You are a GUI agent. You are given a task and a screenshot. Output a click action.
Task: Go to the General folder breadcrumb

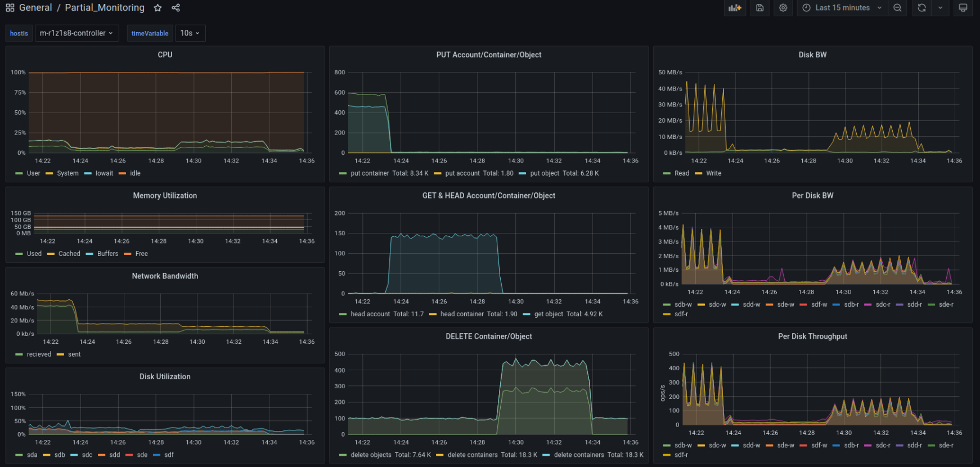tap(35, 8)
